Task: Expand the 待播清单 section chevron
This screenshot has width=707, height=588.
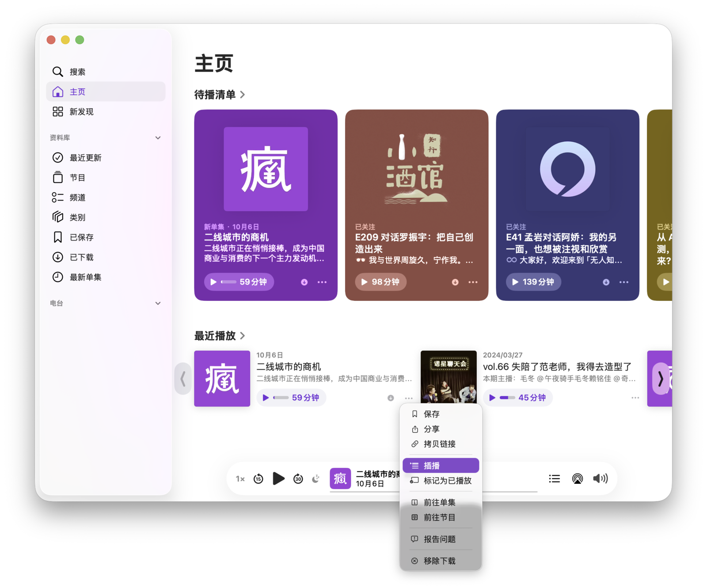Action: click(x=243, y=95)
